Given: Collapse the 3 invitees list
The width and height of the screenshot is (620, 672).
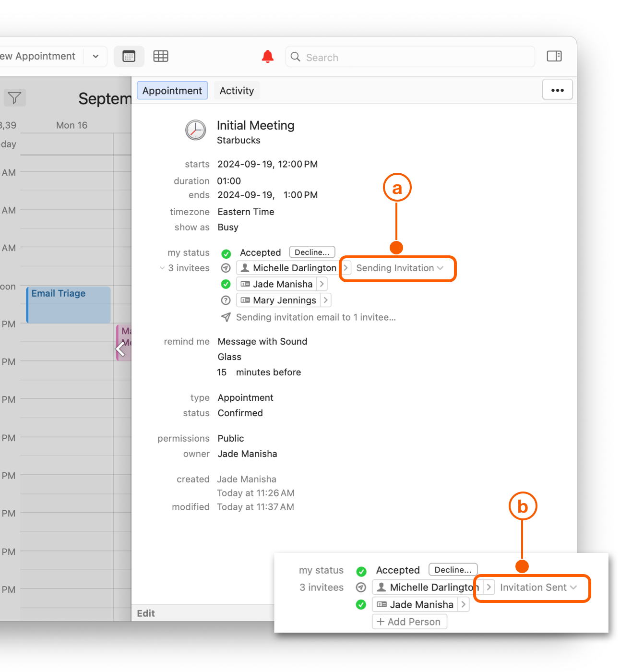Looking at the screenshot, I should 162,268.
